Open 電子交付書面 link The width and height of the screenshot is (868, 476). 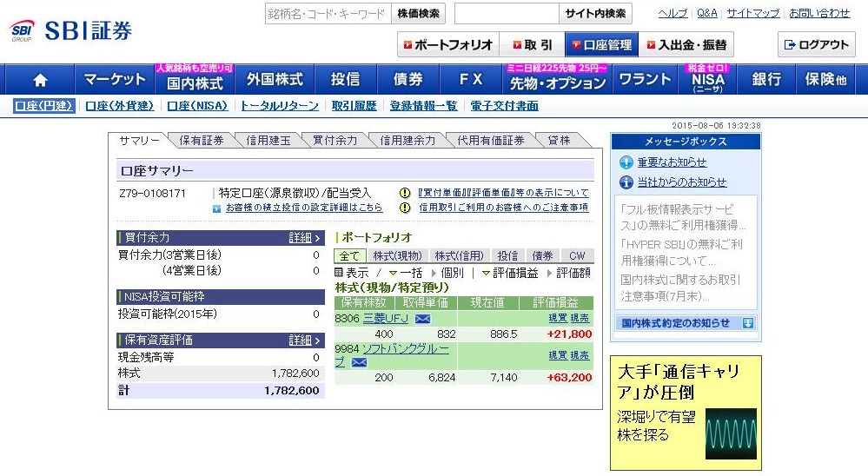(504, 106)
